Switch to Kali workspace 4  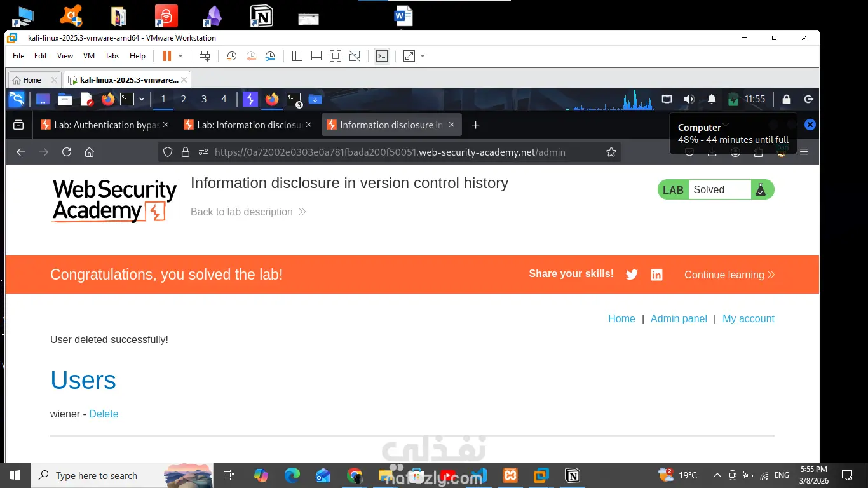click(224, 99)
